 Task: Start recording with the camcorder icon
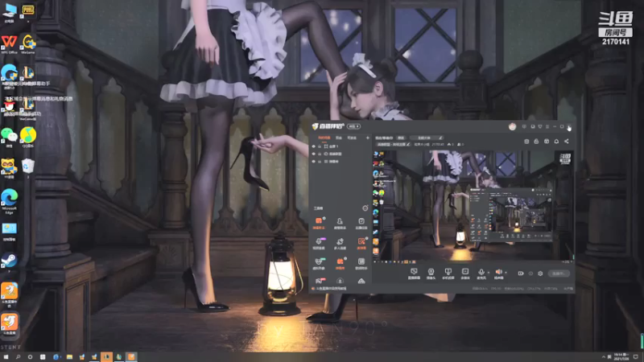tap(520, 274)
